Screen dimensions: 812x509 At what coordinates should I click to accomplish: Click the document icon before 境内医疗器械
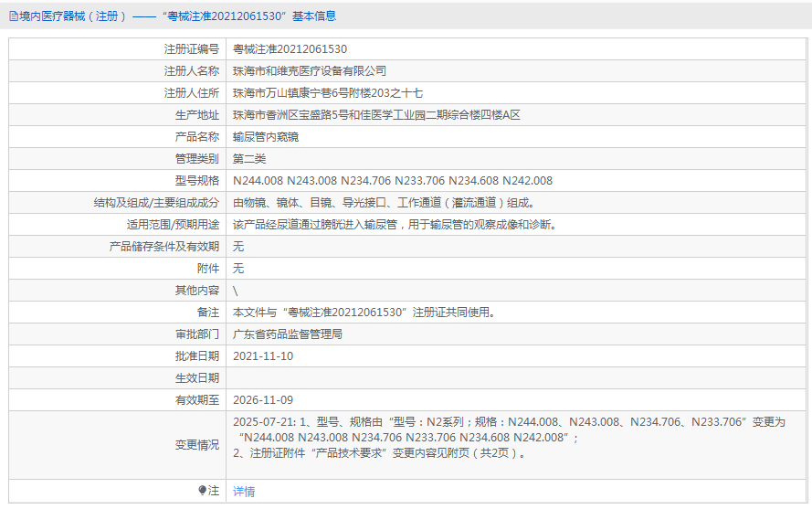point(14,16)
